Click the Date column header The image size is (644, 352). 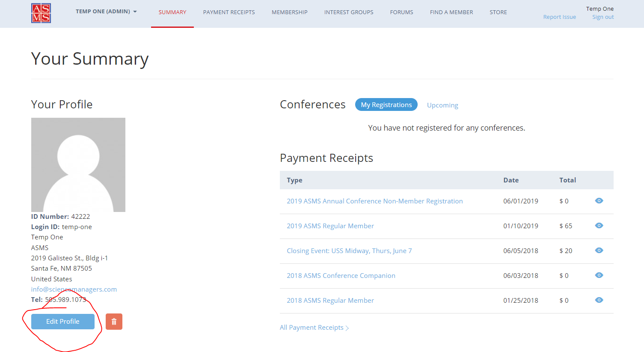pyautogui.click(x=511, y=180)
